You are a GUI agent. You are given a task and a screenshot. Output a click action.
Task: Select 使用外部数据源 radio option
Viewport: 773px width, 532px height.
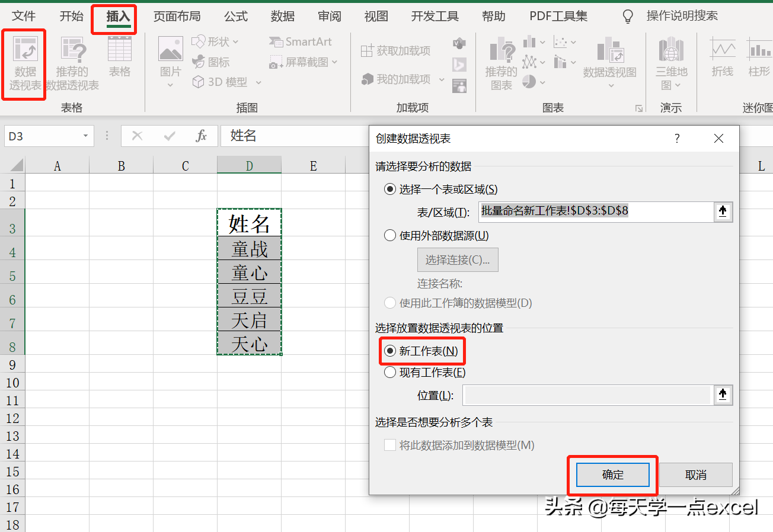click(389, 236)
